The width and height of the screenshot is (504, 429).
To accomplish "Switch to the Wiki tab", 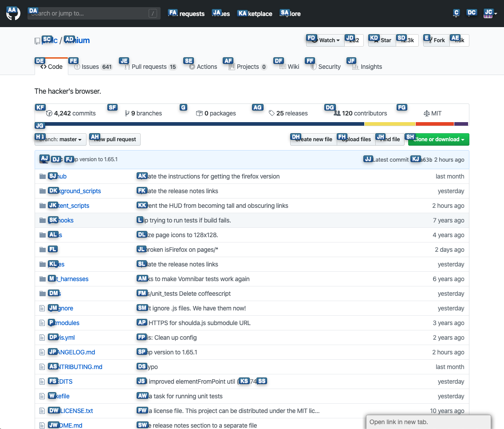I will point(289,67).
